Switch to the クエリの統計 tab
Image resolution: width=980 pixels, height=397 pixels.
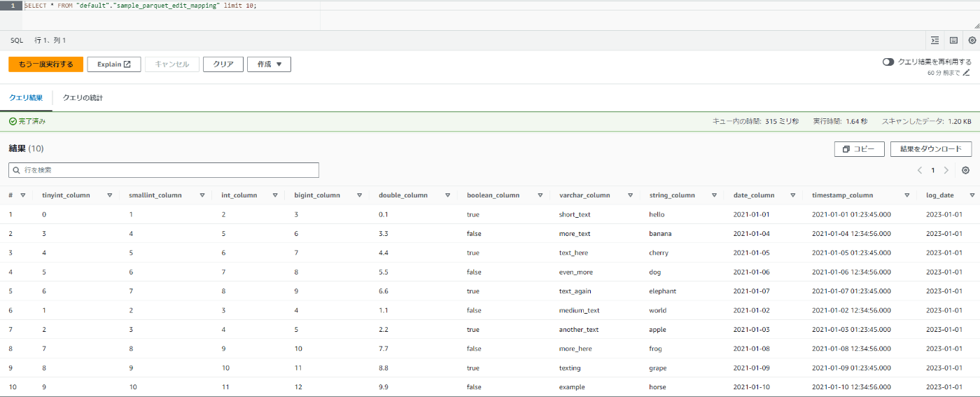(83, 98)
